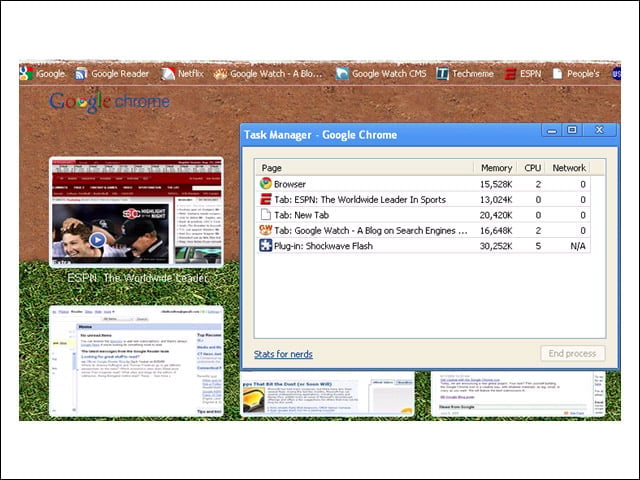Sort Task Manager by Memory column
This screenshot has width=640, height=480.
[495, 168]
